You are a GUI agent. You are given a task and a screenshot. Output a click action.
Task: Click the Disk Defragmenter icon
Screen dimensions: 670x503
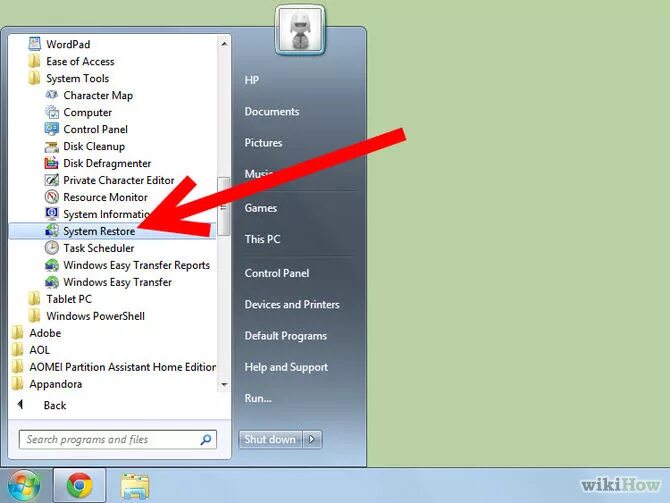[x=52, y=163]
